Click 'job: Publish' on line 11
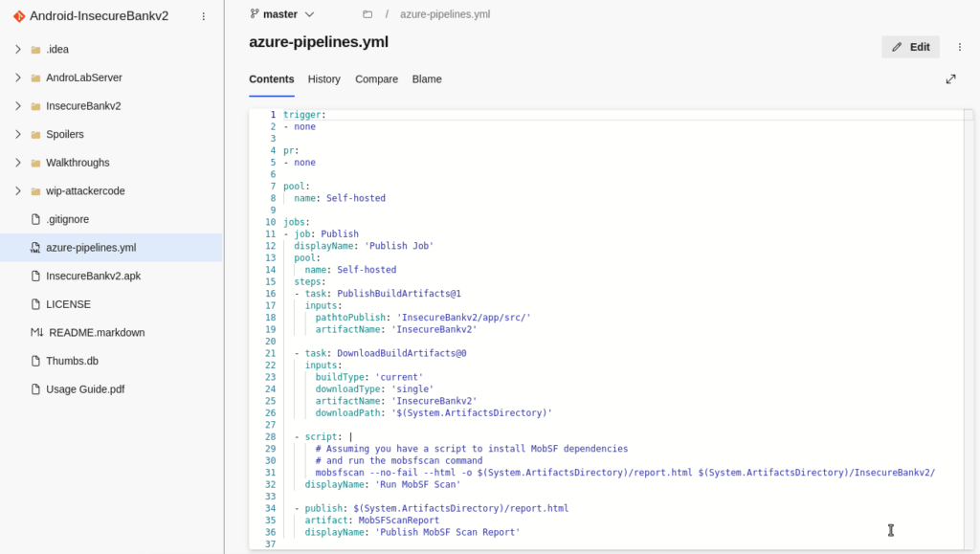 pos(326,234)
